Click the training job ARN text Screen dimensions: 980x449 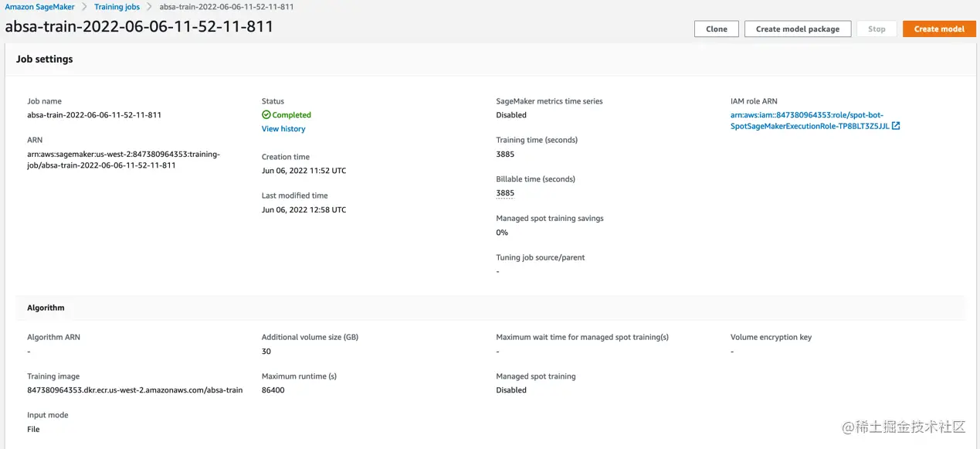coord(124,159)
